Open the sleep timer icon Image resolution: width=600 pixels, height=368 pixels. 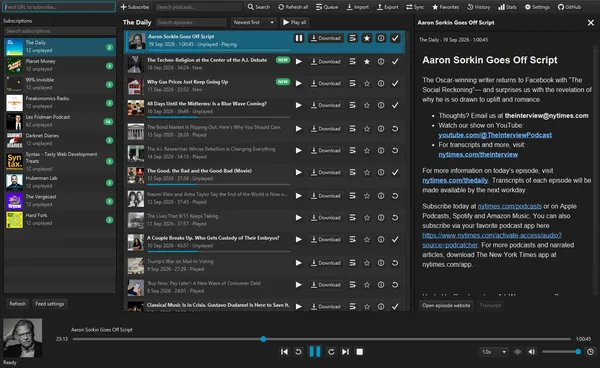pyautogui.click(x=590, y=352)
